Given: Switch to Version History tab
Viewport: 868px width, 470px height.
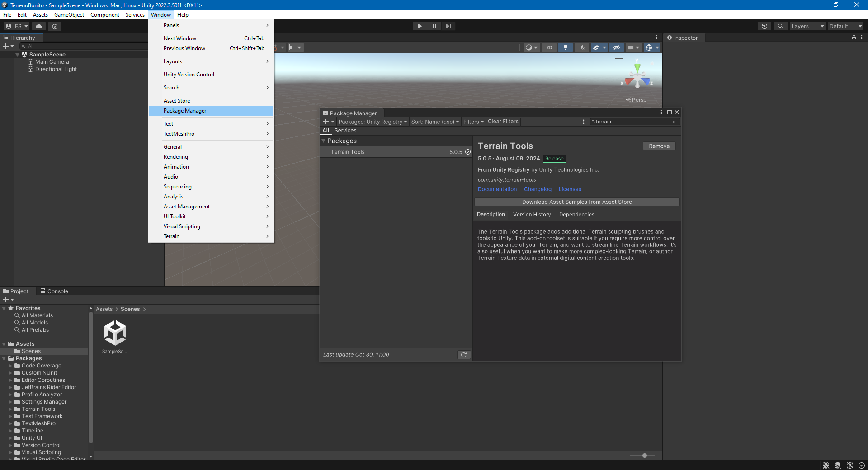Looking at the screenshot, I should (532, 215).
